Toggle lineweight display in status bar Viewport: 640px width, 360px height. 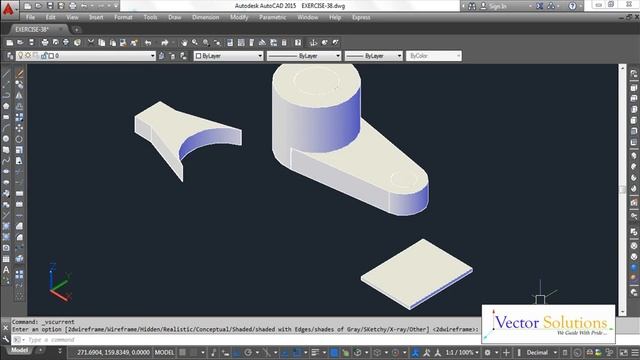(315, 352)
